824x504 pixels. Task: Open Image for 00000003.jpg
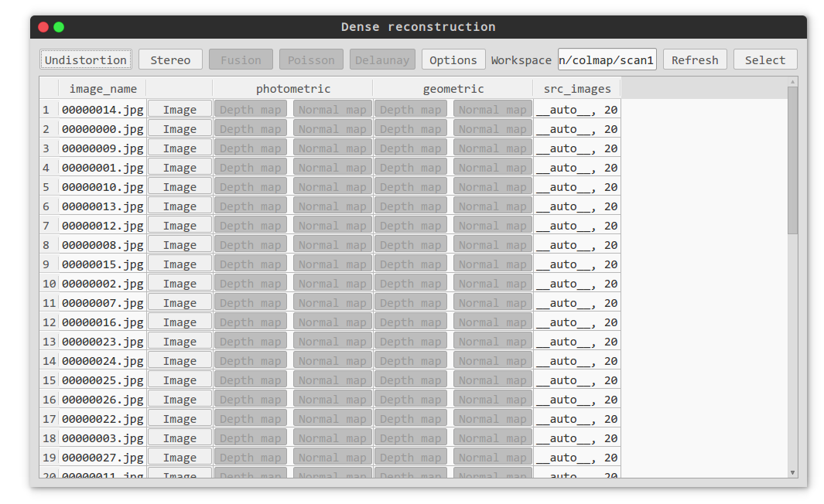[180, 438]
